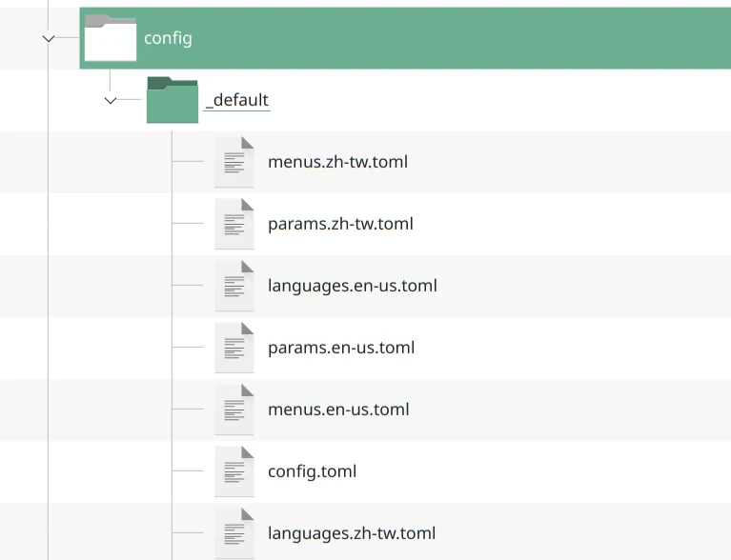This screenshot has width=731, height=560.
Task: Click the config folder icon
Action: pos(111,38)
